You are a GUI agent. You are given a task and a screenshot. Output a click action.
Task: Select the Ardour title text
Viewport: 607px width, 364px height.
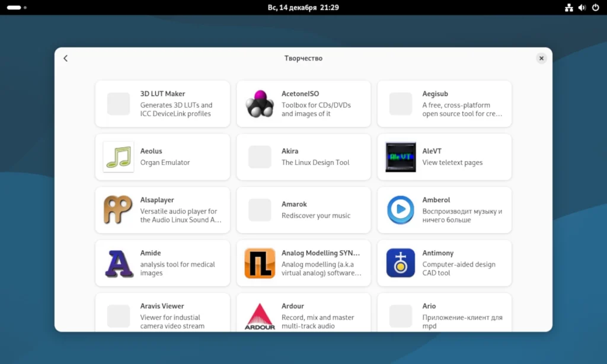point(292,306)
